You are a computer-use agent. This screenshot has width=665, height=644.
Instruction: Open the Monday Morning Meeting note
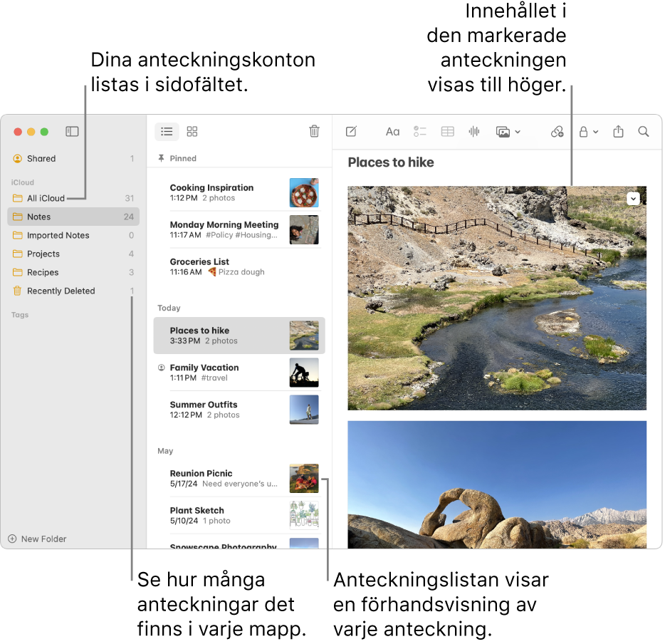pos(239,229)
